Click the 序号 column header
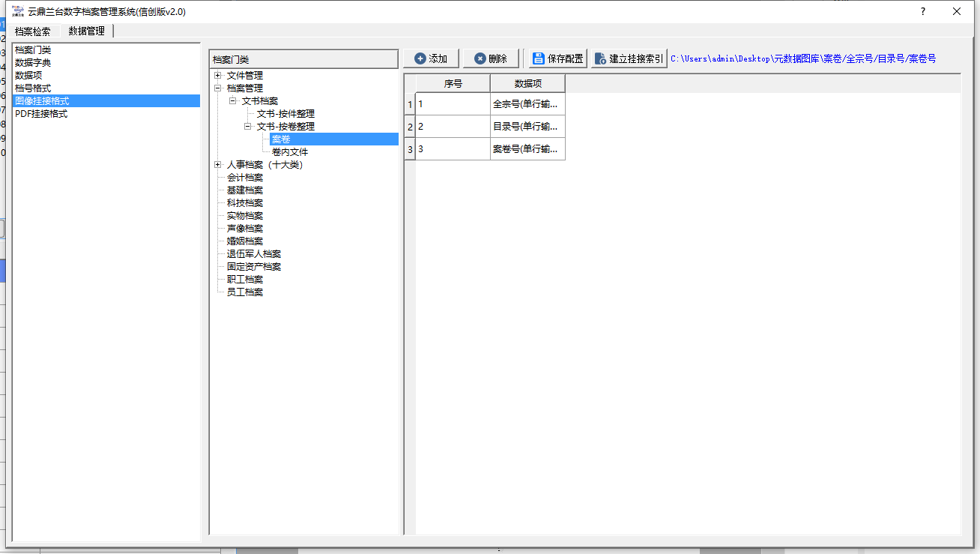 [453, 83]
